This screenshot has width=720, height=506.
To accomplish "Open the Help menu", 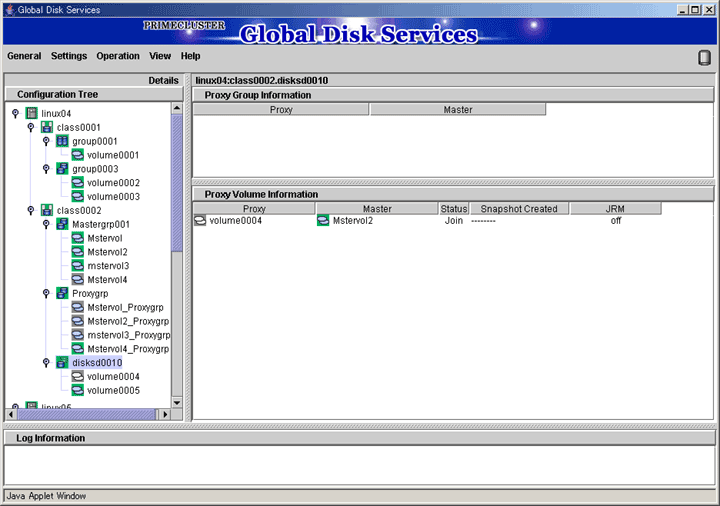I will tap(191, 56).
